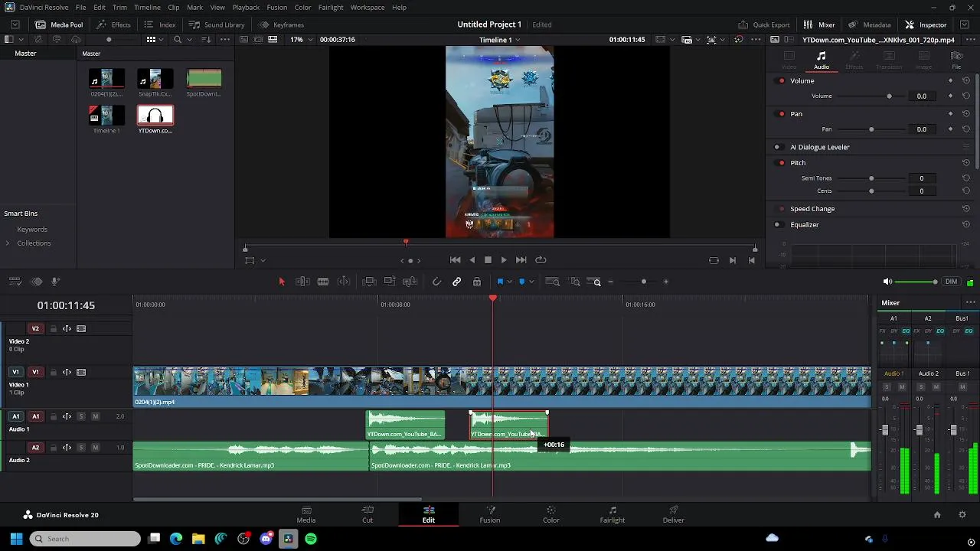Toggle the Mixer panel button
The width and height of the screenshot is (980, 551).
pyautogui.click(x=819, y=24)
